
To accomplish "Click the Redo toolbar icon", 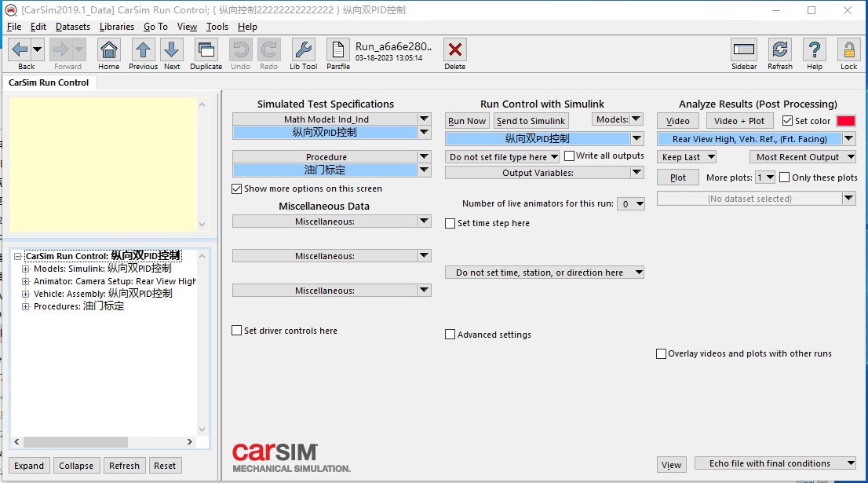I will click(x=268, y=49).
